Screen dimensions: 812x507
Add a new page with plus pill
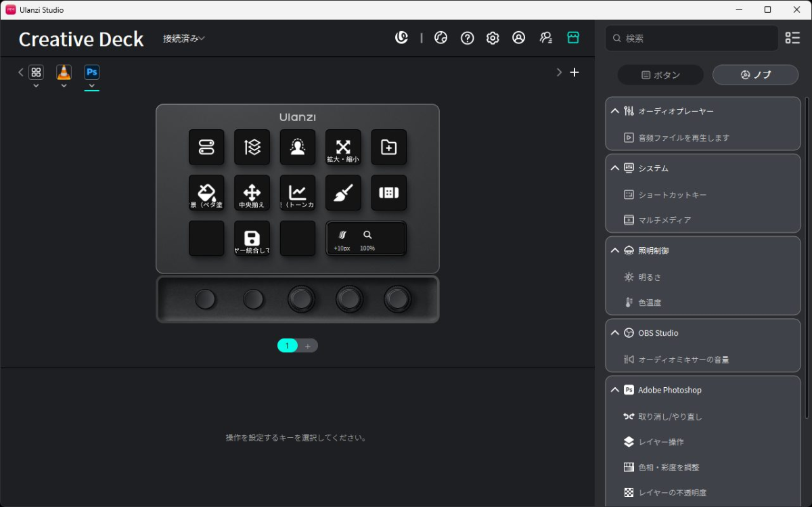click(307, 346)
